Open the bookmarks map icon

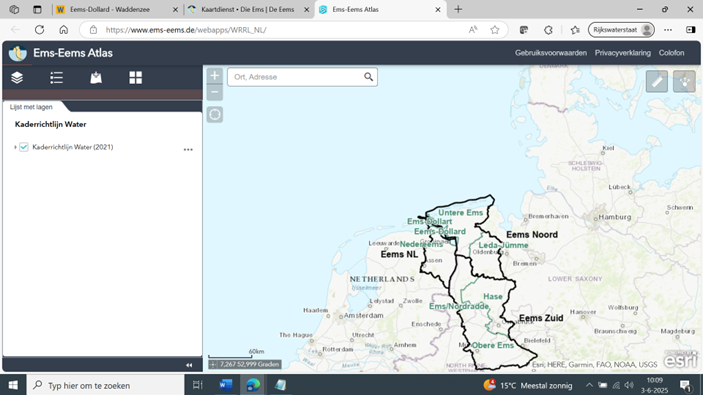(x=96, y=78)
